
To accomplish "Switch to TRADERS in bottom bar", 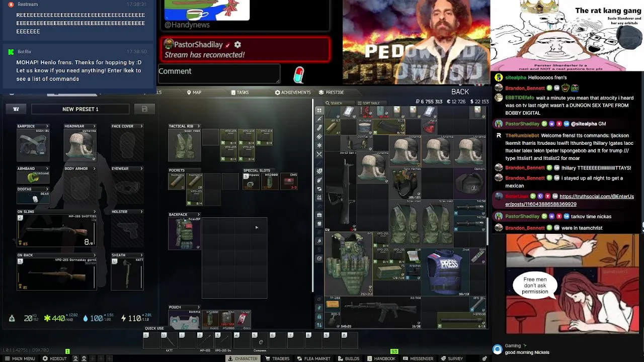I will (277, 358).
